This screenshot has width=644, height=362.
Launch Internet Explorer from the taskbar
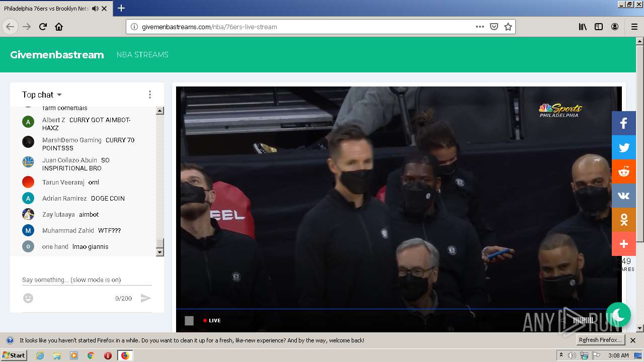coord(40,355)
